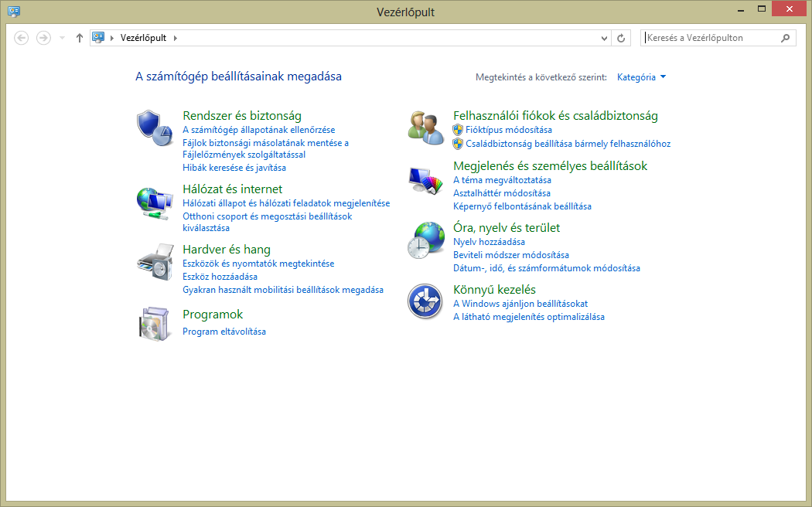
Task: Open Megjelenés és személyes beállítások heading
Action: point(550,165)
